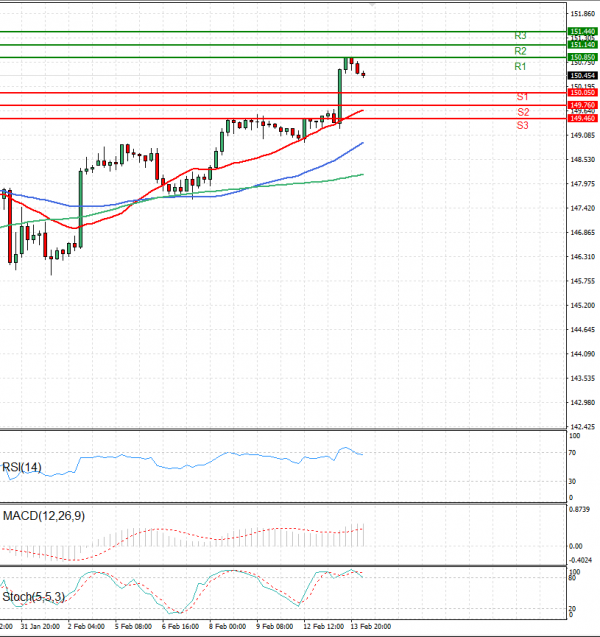Image resolution: width=600 pixels, height=637 pixels.
Task: Select the Stoch(5,5,3) indicator label
Action: pos(33,597)
